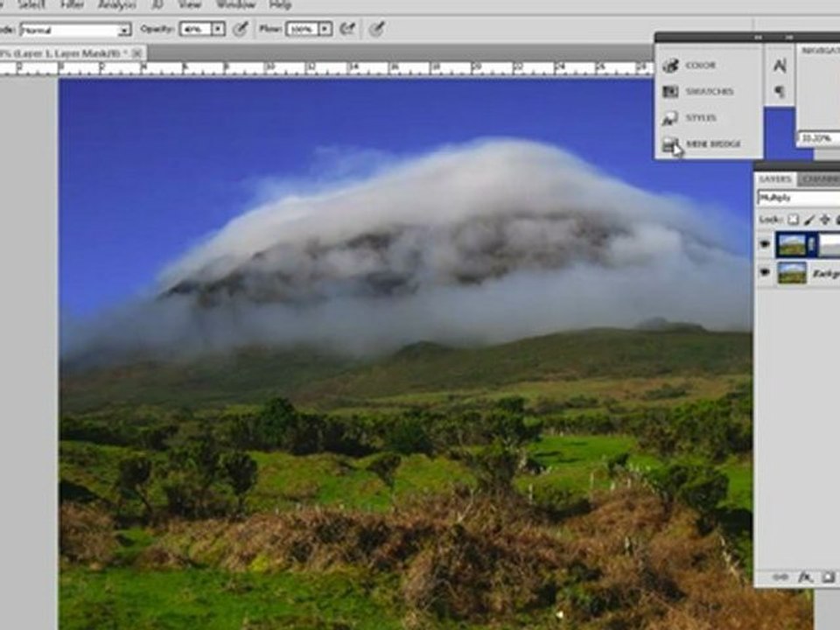Open the Select menu
840x630 pixels.
(x=31, y=5)
